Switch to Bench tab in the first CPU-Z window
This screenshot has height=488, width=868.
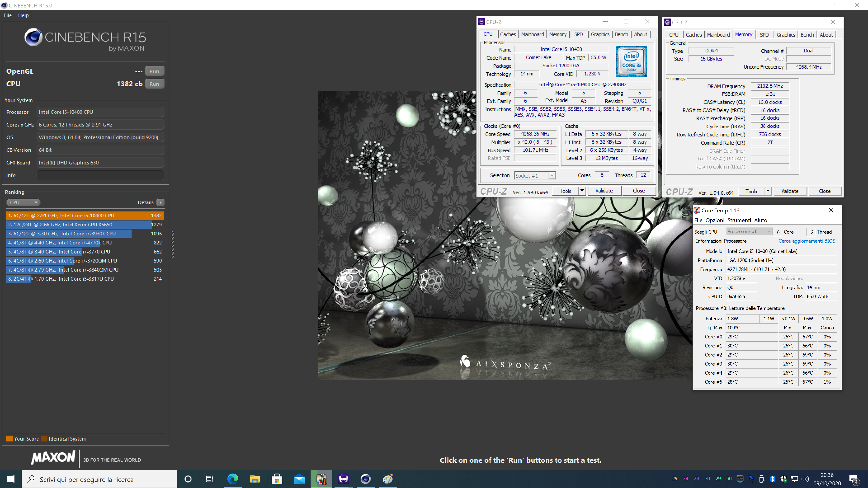621,34
